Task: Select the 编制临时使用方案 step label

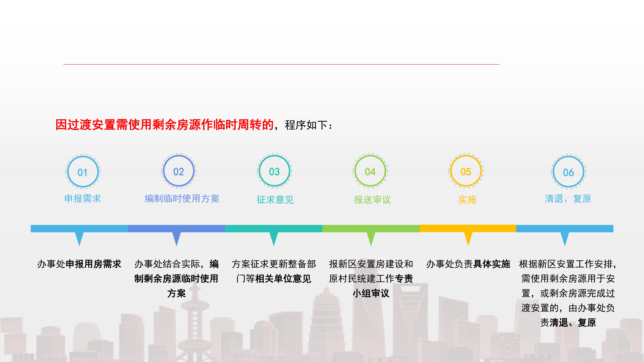Action: point(182,199)
